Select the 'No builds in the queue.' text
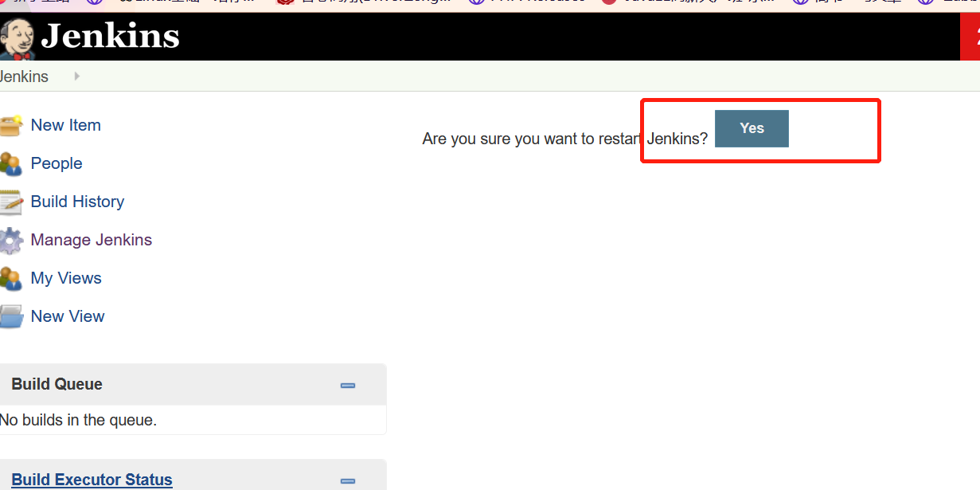 click(x=78, y=420)
